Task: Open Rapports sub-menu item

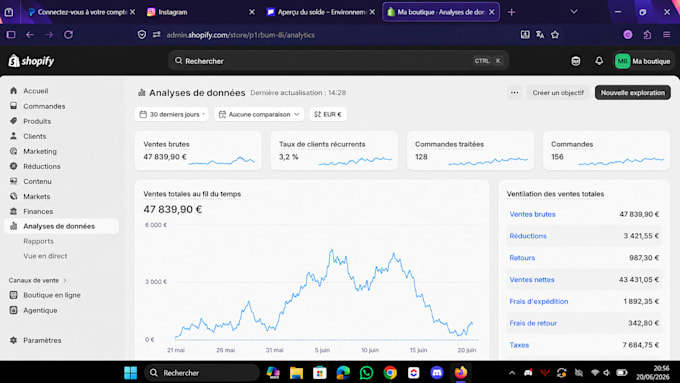Action: (x=39, y=241)
